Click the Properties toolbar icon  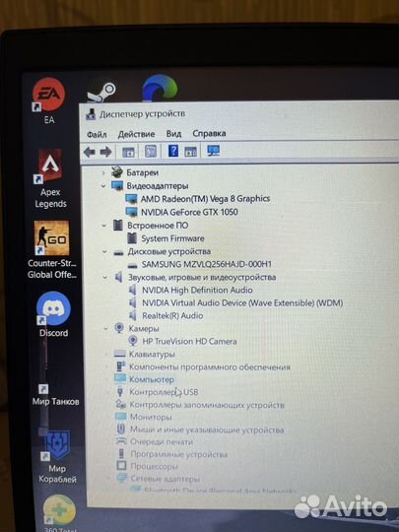(151, 152)
